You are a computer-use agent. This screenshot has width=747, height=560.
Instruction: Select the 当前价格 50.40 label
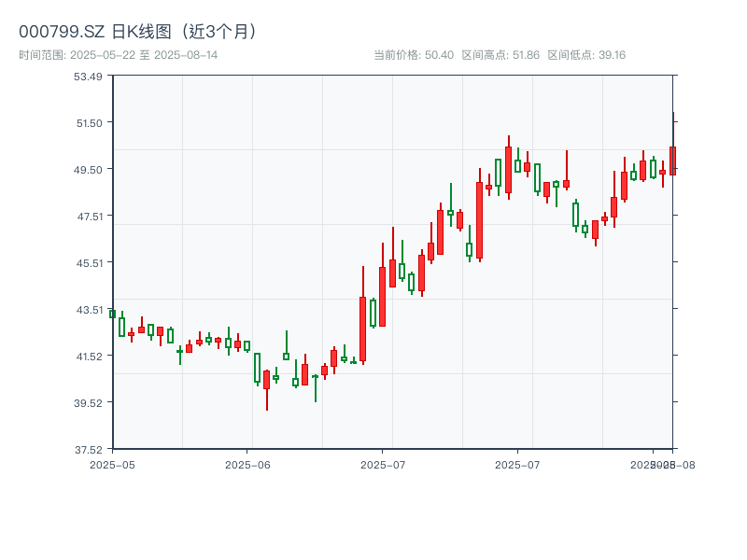[x=414, y=55]
